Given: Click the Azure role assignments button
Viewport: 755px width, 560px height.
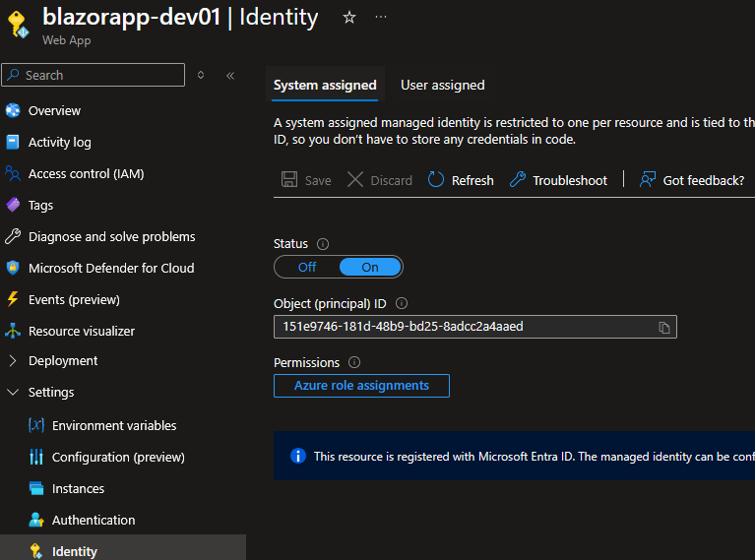Looking at the screenshot, I should pos(361,386).
